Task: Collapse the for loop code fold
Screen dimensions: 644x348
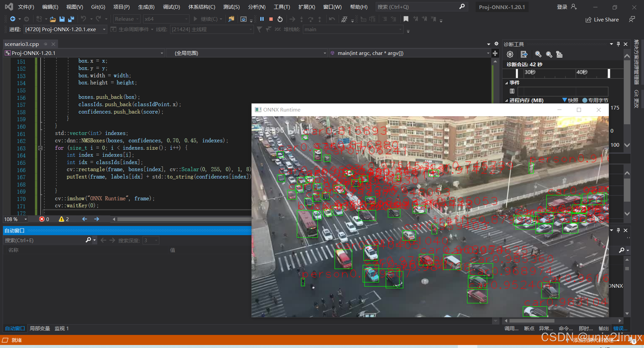Action: pyautogui.click(x=40, y=148)
